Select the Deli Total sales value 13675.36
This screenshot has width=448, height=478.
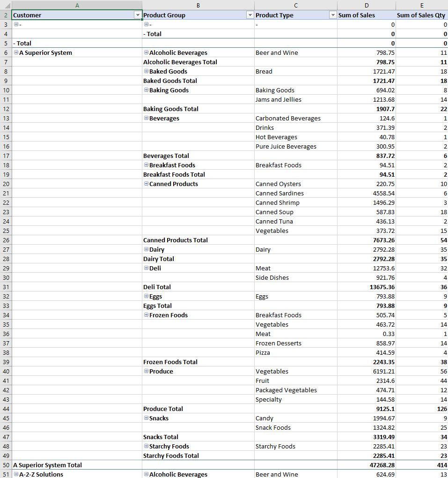tap(382, 287)
